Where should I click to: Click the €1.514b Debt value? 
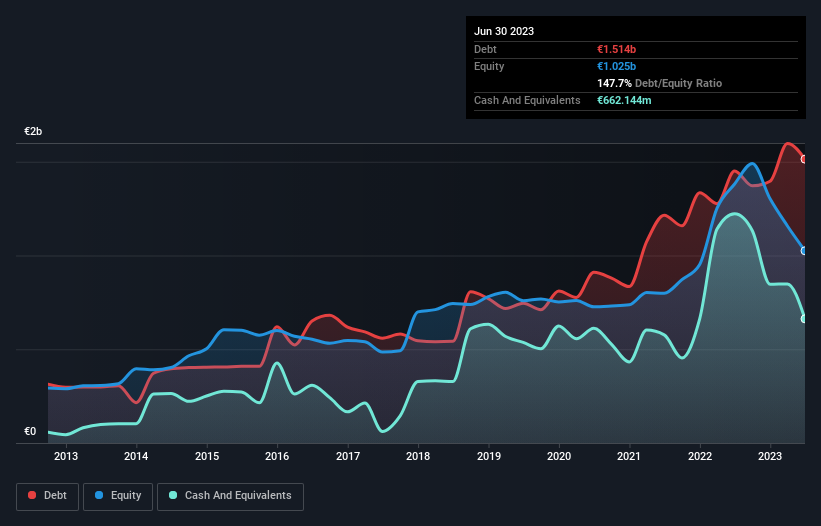pyautogui.click(x=616, y=49)
